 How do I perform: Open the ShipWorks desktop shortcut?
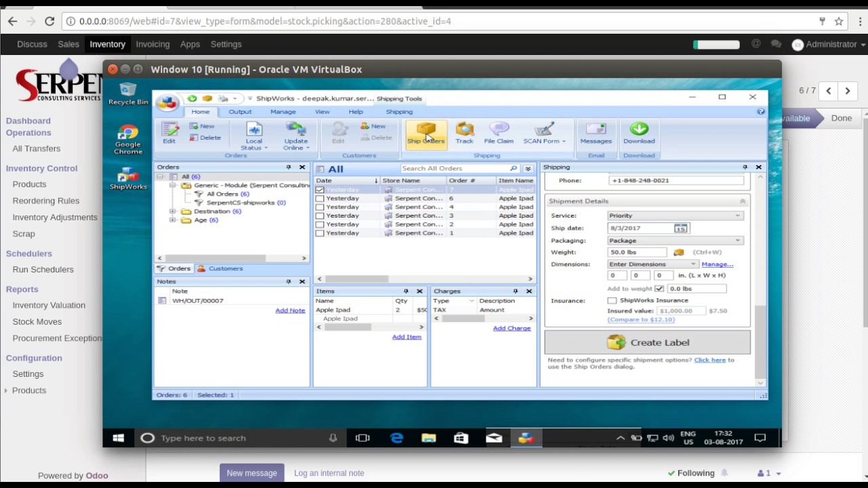pos(127,179)
